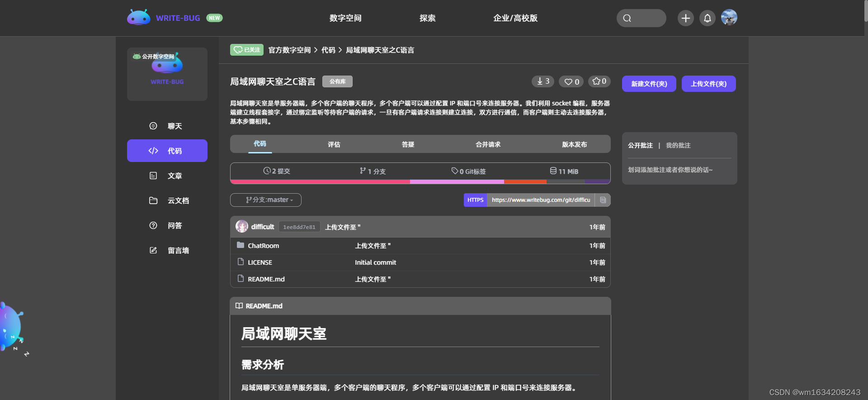Switch to the 答疑 tab
The image size is (868, 400).
(408, 144)
